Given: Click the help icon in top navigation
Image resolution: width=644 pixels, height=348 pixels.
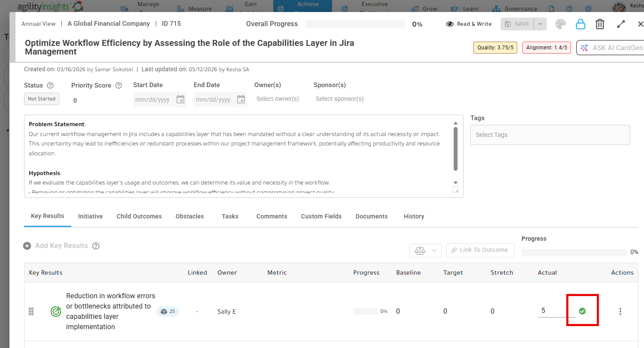Looking at the screenshot, I should click(x=569, y=9).
